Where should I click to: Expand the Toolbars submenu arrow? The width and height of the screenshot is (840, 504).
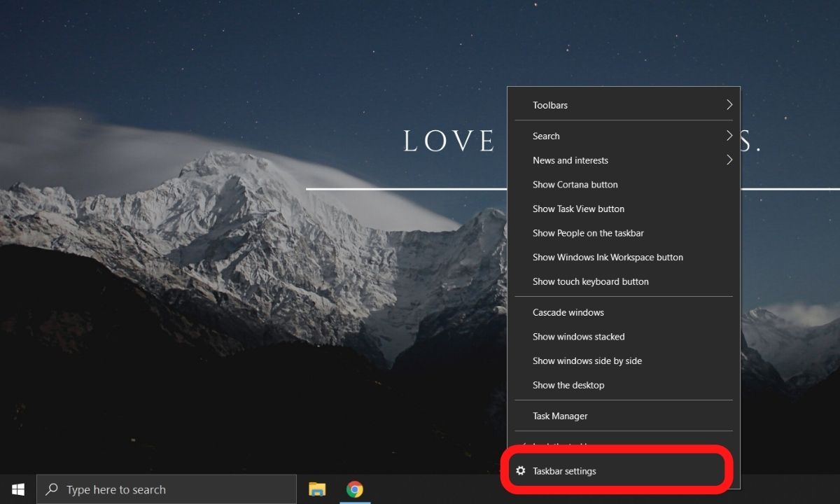tap(729, 105)
